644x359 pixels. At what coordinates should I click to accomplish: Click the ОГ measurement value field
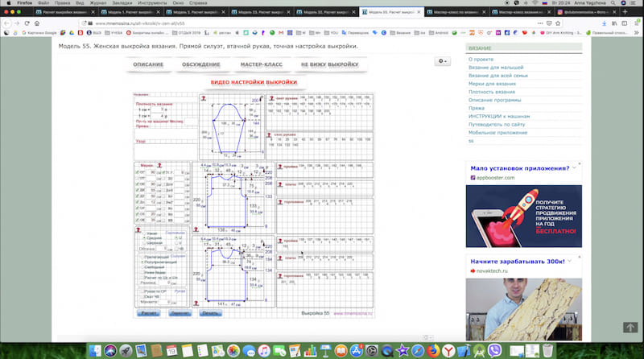click(x=151, y=172)
